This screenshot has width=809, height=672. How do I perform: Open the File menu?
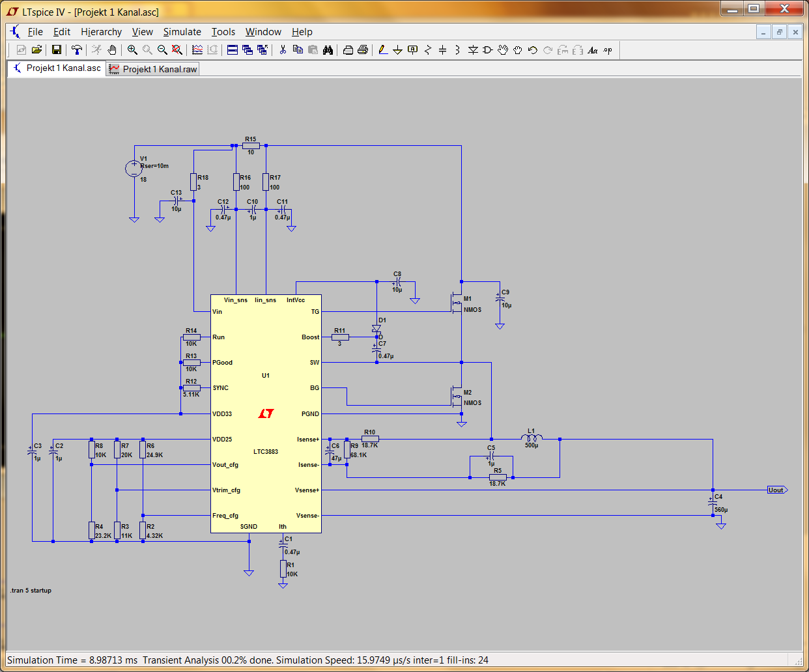coord(35,32)
